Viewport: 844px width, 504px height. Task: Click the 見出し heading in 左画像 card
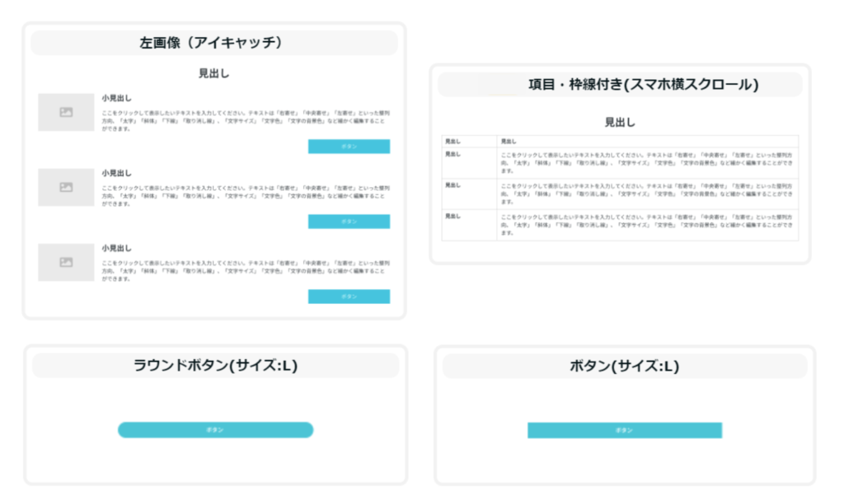(x=213, y=73)
